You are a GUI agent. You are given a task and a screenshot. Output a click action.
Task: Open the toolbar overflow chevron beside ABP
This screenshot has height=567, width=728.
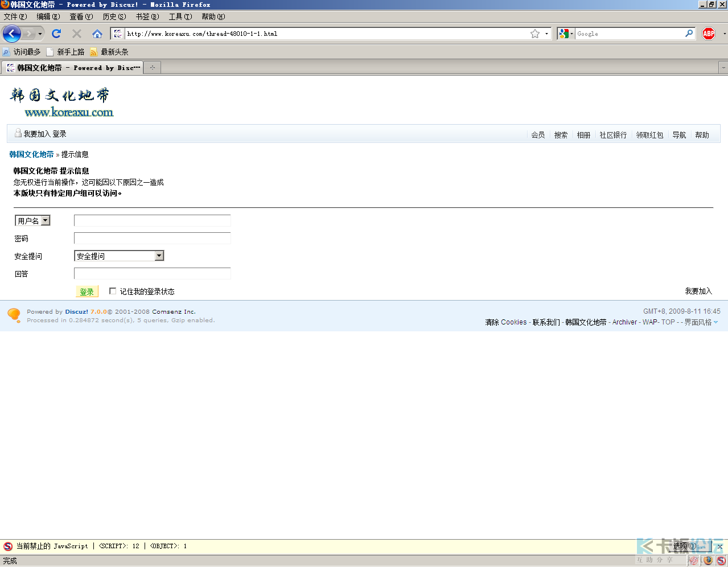[x=725, y=34]
